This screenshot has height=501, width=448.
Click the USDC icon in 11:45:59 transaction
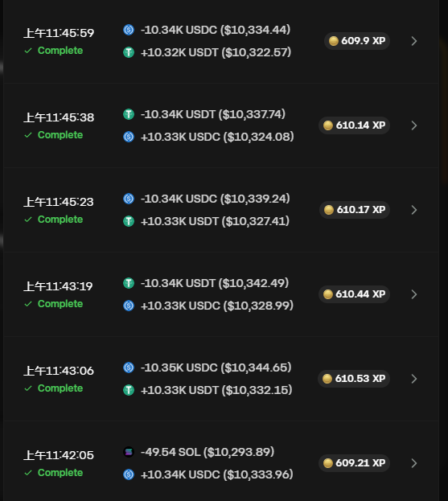[129, 30]
